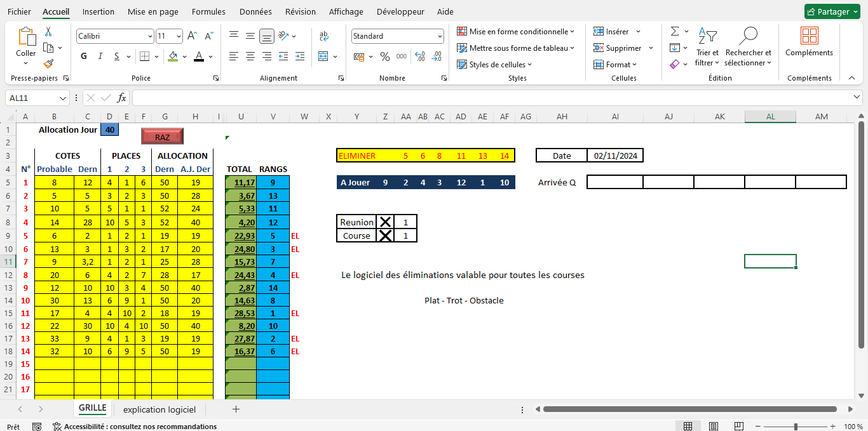This screenshot has width=868, height=431.
Task: Open number format Standard dropdown
Action: (x=440, y=36)
